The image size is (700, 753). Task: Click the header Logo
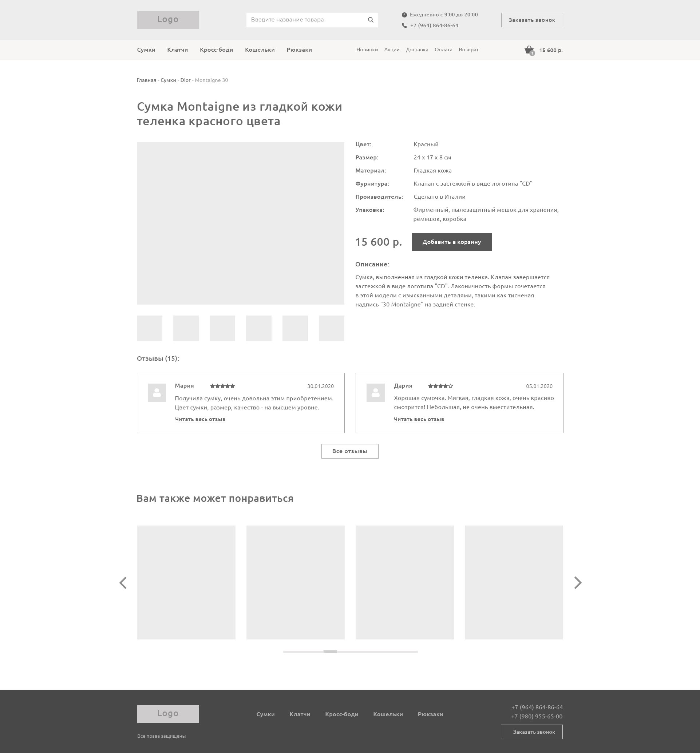tap(168, 20)
